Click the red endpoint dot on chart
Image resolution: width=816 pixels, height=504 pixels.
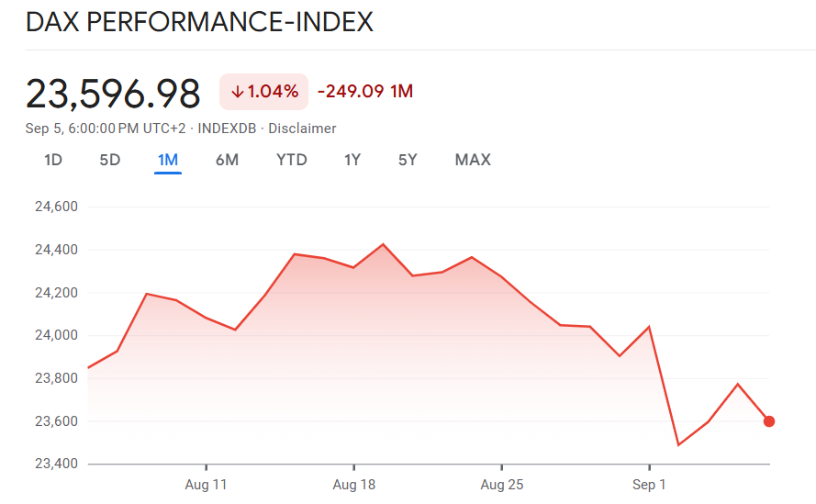tap(769, 421)
